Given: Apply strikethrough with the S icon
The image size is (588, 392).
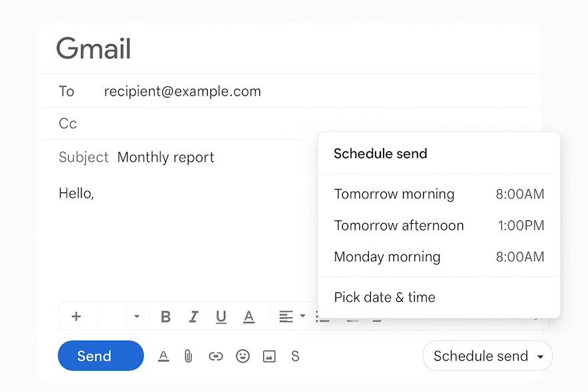Looking at the screenshot, I should [x=295, y=356].
